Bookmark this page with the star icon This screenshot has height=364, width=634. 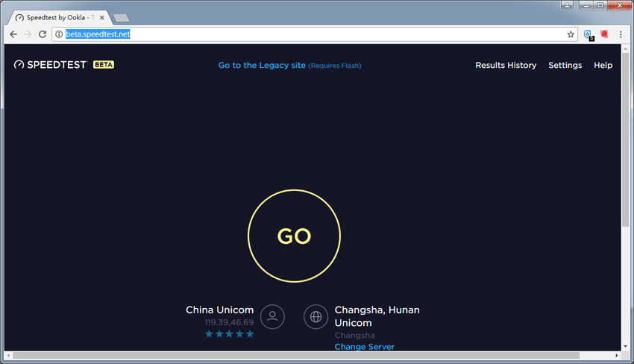[571, 34]
